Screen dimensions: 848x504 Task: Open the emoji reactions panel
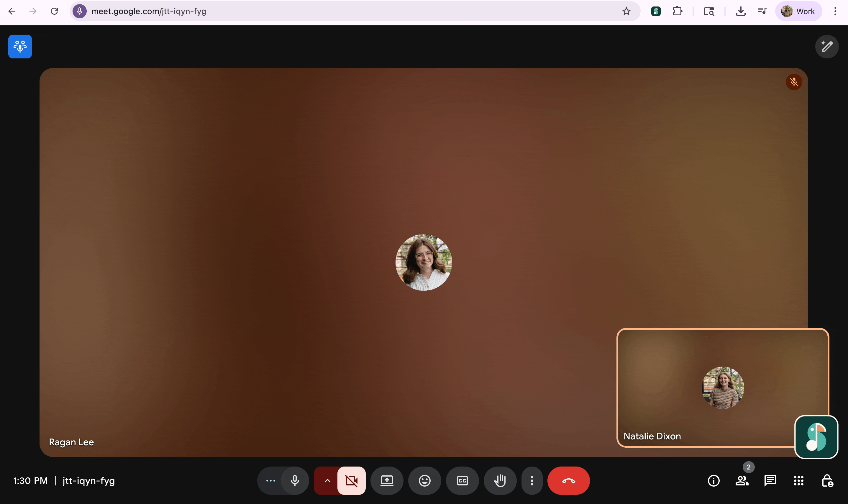[x=424, y=481]
